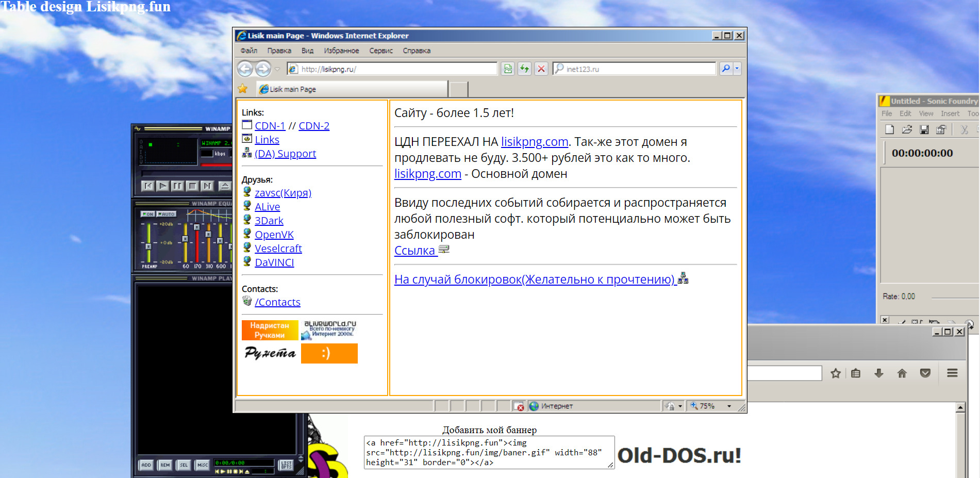The width and height of the screenshot is (980, 478).
Task: Click the empty new tab button in IE
Action: coord(458,89)
